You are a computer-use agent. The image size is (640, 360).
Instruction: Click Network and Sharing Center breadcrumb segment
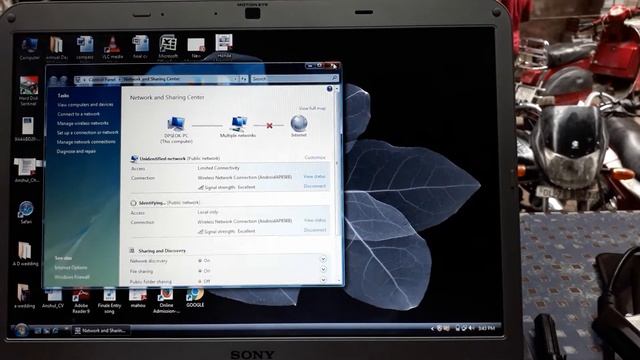point(151,79)
